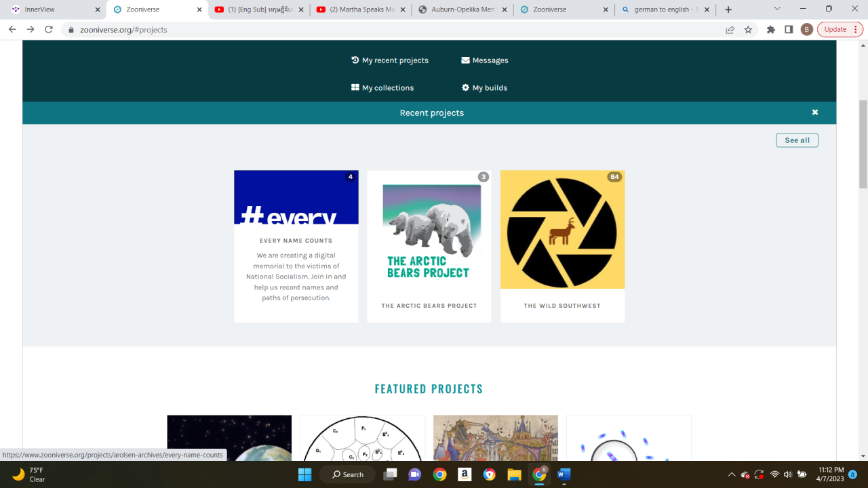Switch to the german to english search tab

point(666,9)
